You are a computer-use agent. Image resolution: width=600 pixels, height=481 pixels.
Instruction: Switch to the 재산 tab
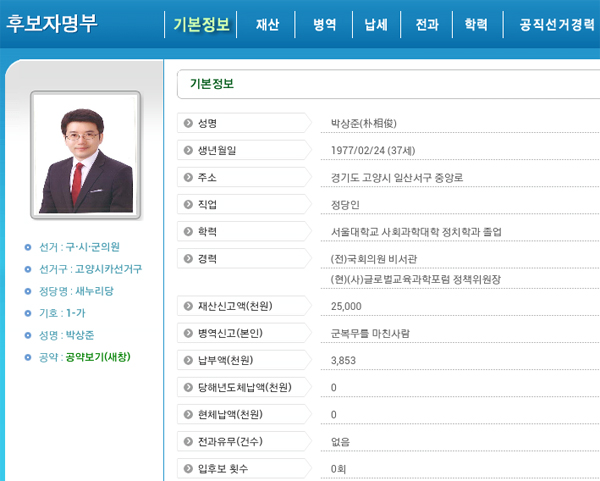[x=268, y=25]
